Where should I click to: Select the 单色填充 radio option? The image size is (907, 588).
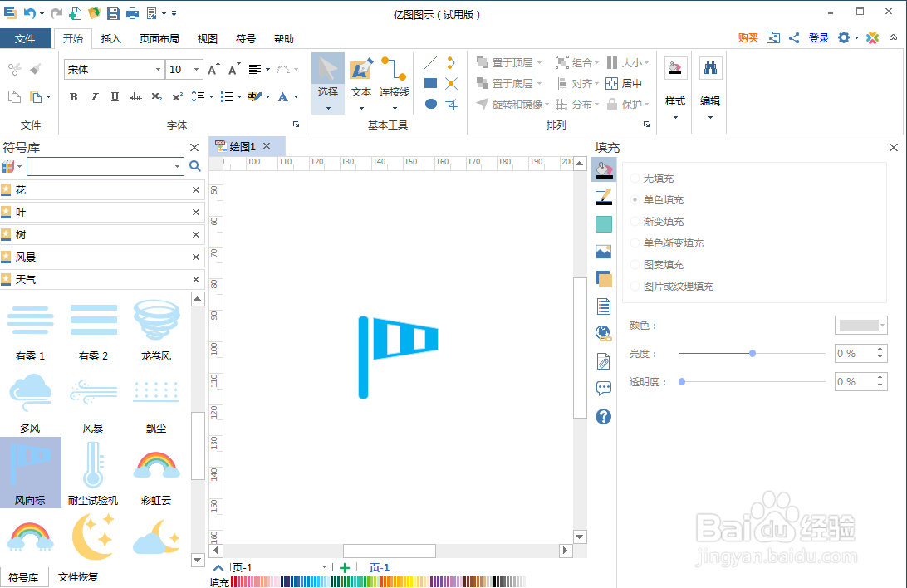tap(635, 199)
